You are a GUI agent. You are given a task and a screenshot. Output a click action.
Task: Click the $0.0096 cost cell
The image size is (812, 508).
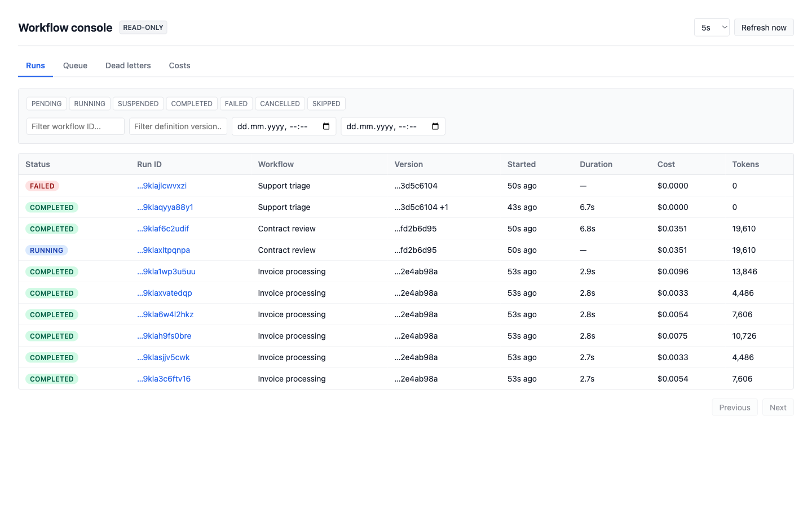(x=673, y=271)
